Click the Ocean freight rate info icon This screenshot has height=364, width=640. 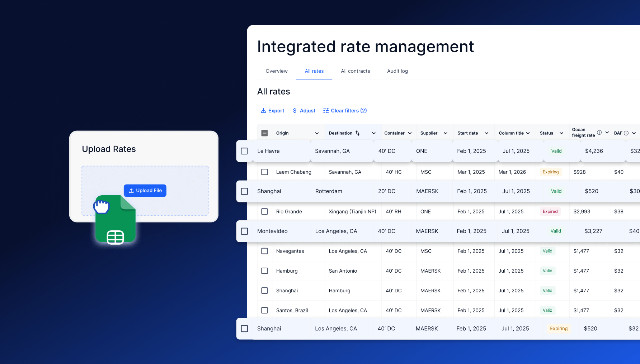[x=599, y=133]
